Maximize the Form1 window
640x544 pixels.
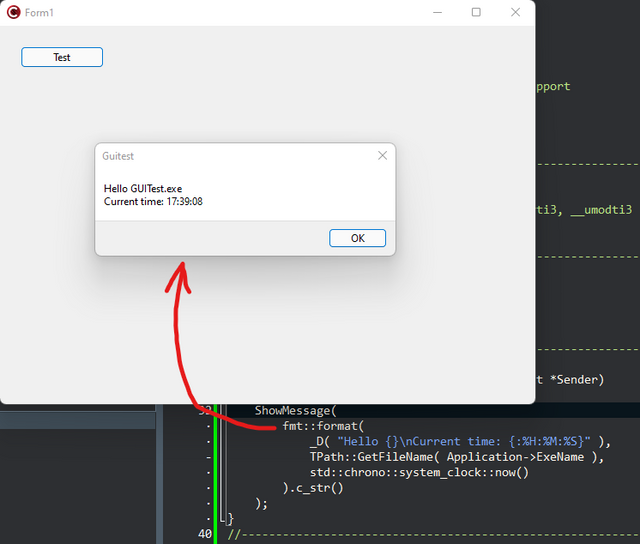tap(476, 12)
